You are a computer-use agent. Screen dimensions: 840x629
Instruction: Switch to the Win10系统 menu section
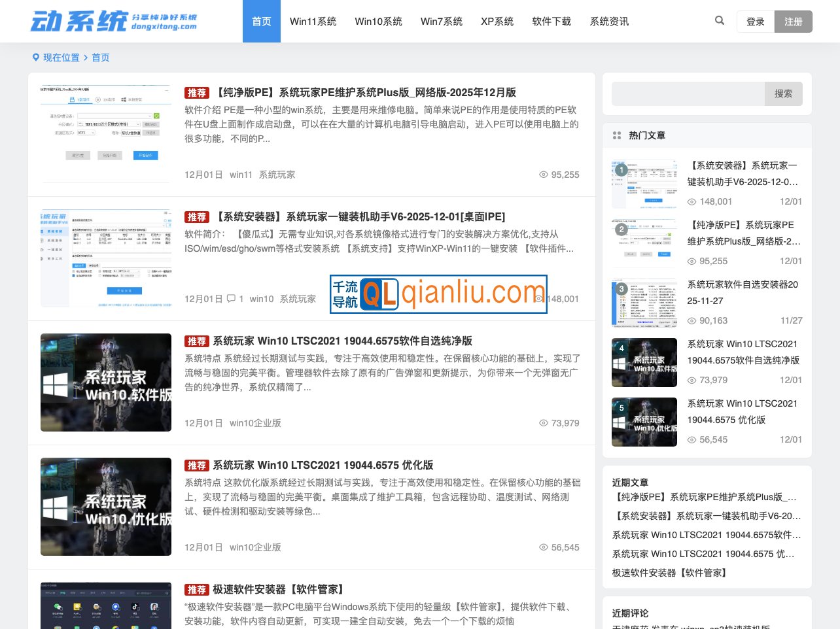point(378,21)
